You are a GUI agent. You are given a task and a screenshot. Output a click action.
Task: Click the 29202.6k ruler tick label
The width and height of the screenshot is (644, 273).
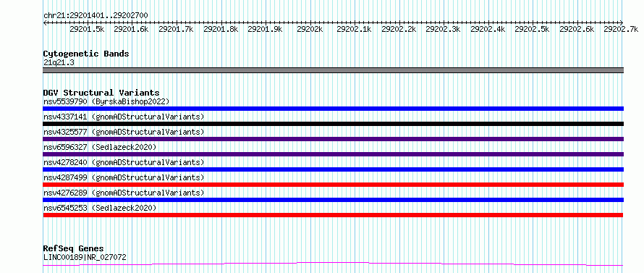(577, 29)
